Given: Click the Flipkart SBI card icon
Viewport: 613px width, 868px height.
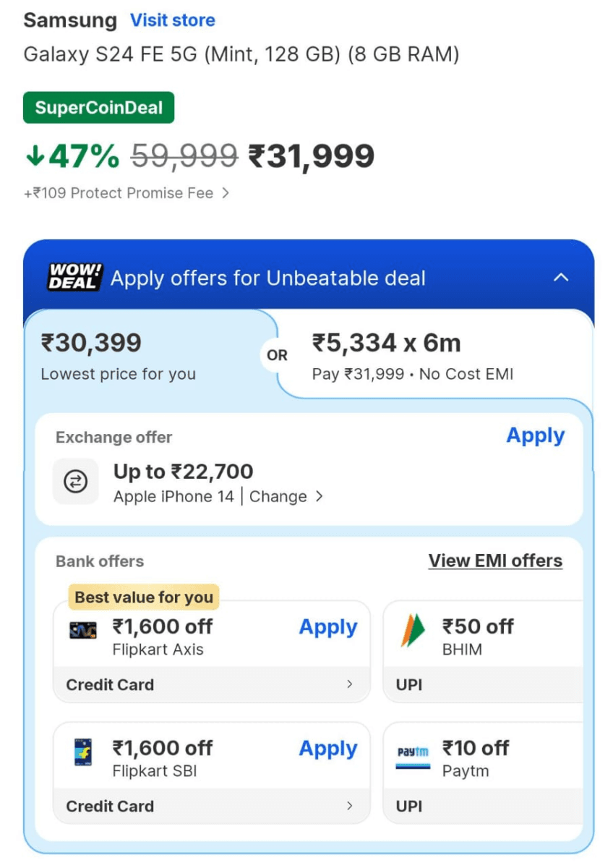Looking at the screenshot, I should (x=82, y=752).
